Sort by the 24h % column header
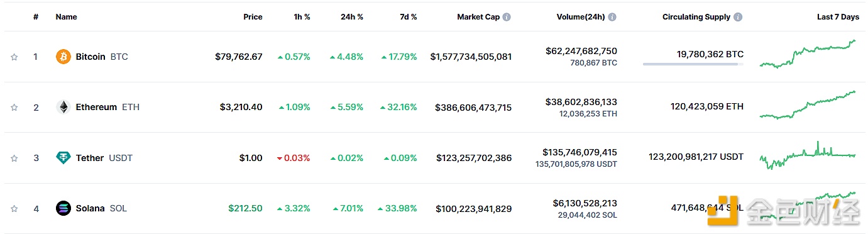Image resolution: width=868 pixels, height=234 pixels. coord(352,17)
